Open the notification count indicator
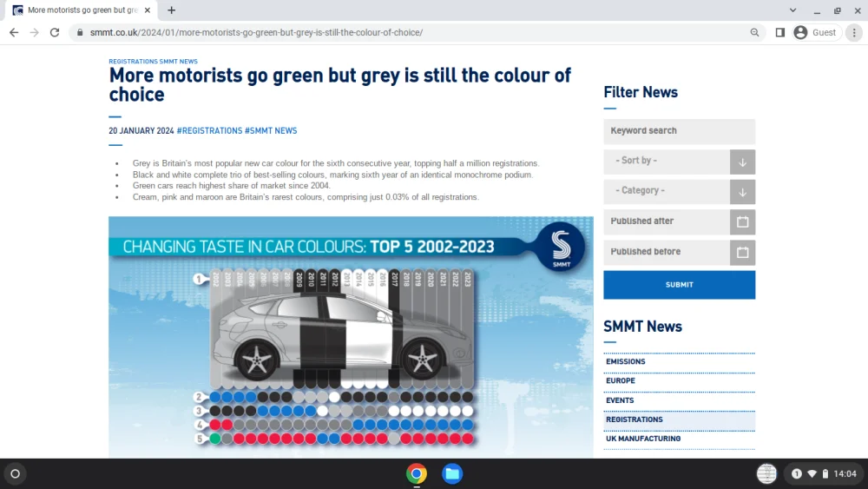The height and width of the screenshot is (489, 868). pyautogui.click(x=797, y=473)
